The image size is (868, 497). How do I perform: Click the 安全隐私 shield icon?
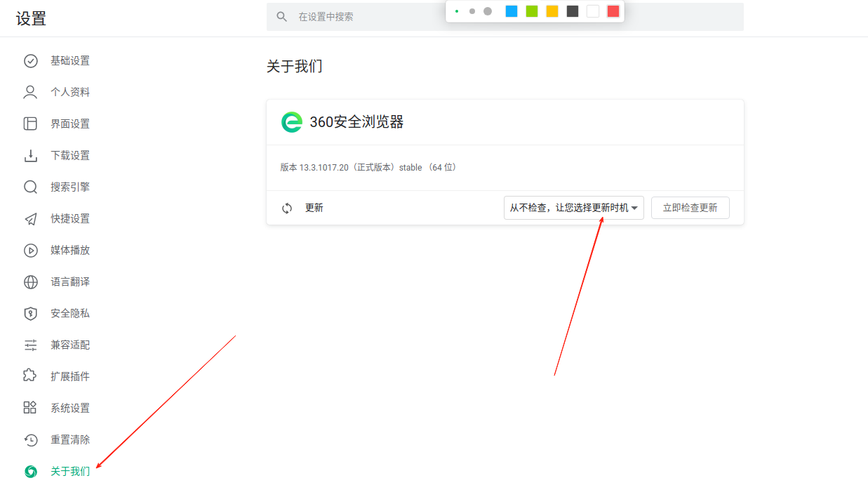[31, 314]
